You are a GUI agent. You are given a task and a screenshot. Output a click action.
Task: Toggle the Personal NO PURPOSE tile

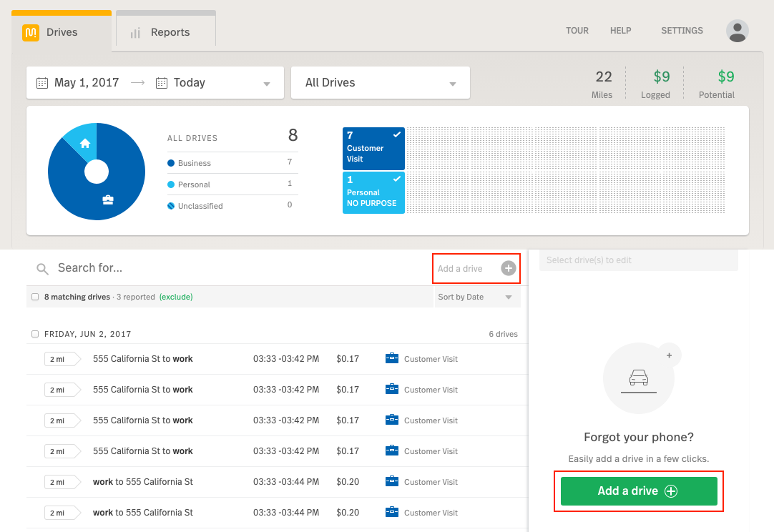(x=373, y=192)
